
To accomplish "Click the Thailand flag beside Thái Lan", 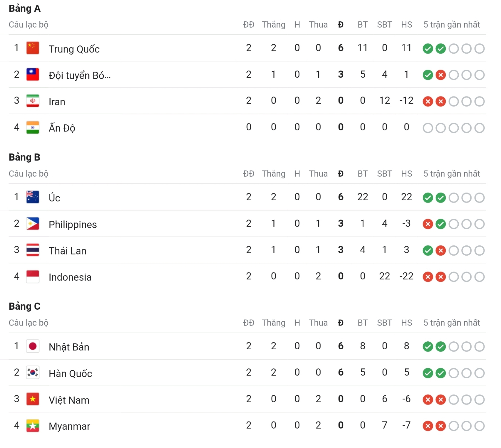I will click(x=33, y=250).
